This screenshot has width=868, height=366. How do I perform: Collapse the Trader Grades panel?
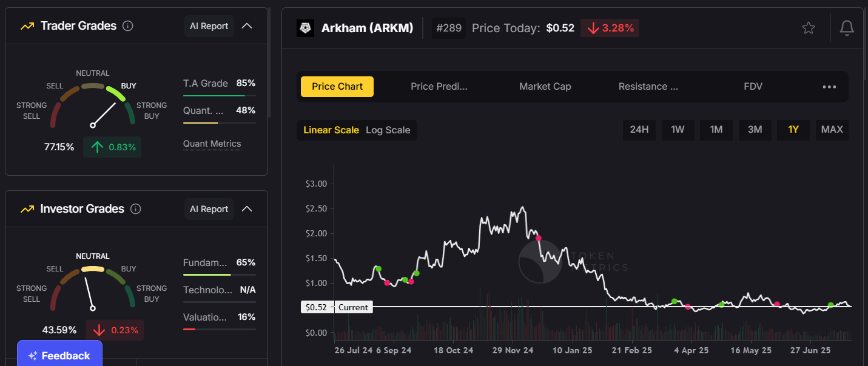pyautogui.click(x=247, y=26)
